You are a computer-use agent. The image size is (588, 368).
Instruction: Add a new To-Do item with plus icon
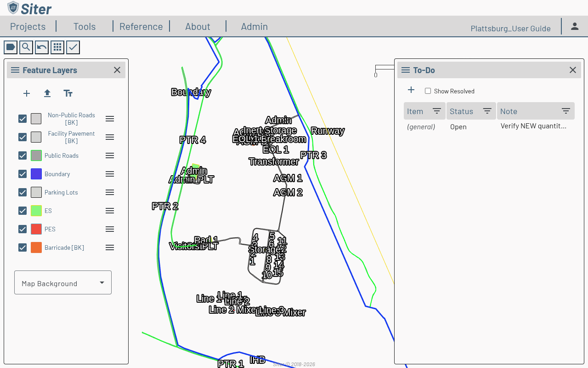click(x=411, y=90)
